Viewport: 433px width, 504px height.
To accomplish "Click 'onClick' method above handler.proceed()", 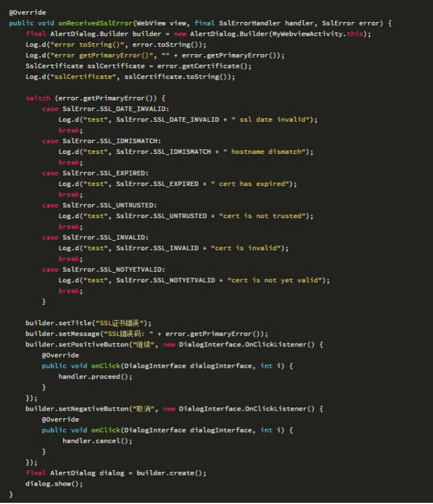I will (105, 366).
